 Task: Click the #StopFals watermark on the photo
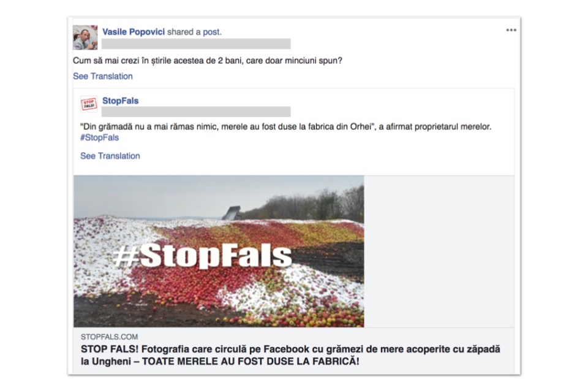(203, 256)
